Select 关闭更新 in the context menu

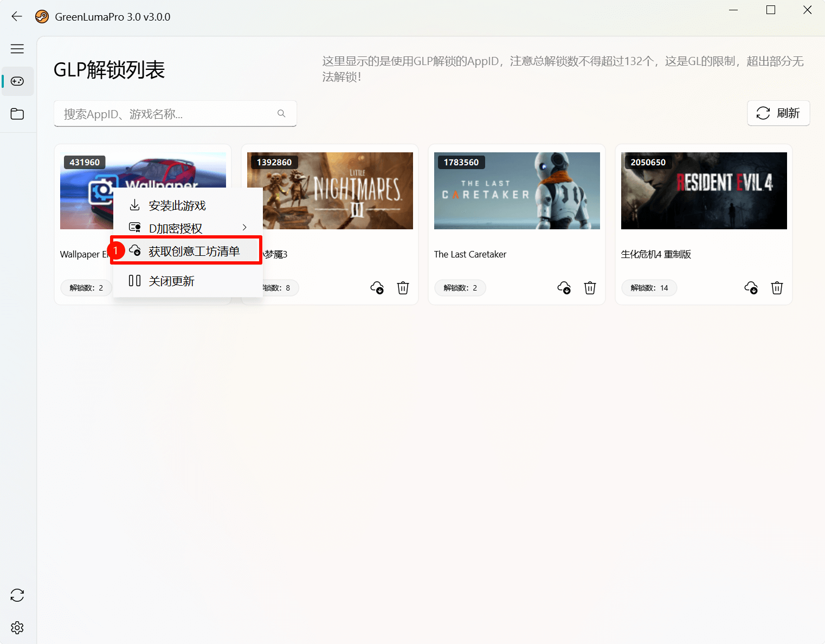click(x=171, y=281)
